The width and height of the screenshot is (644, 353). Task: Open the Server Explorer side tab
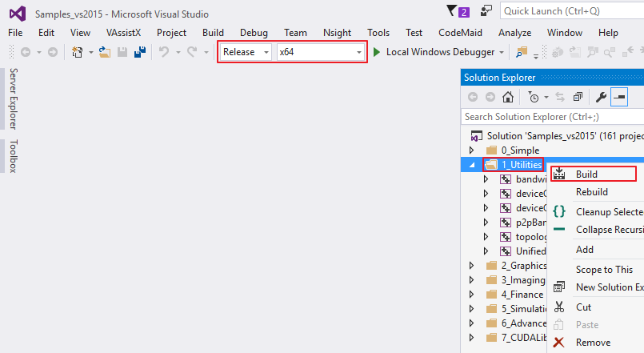(13, 99)
